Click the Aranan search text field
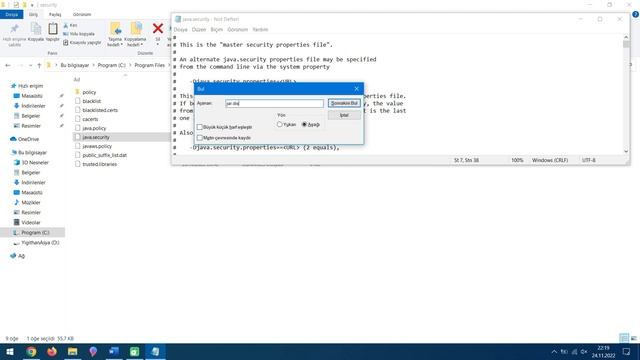The width and height of the screenshot is (640, 360). pyautogui.click(x=274, y=104)
